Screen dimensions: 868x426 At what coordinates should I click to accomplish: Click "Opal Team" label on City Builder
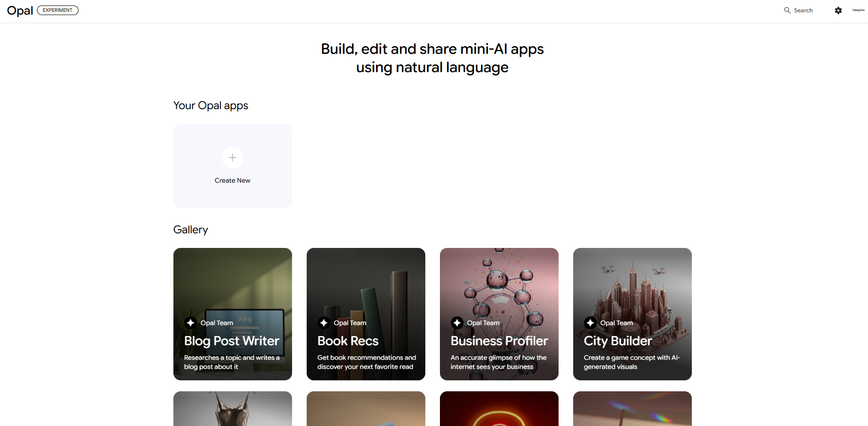pos(617,323)
